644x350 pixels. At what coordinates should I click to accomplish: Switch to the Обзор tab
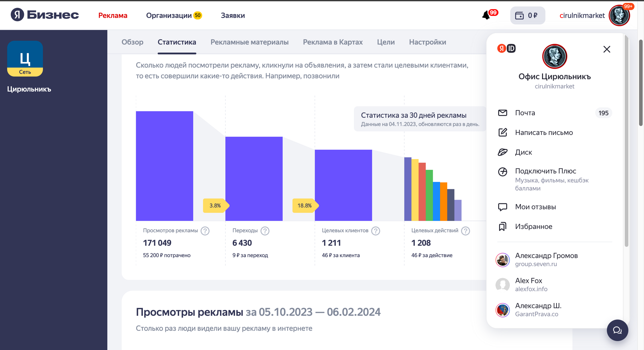(x=132, y=42)
